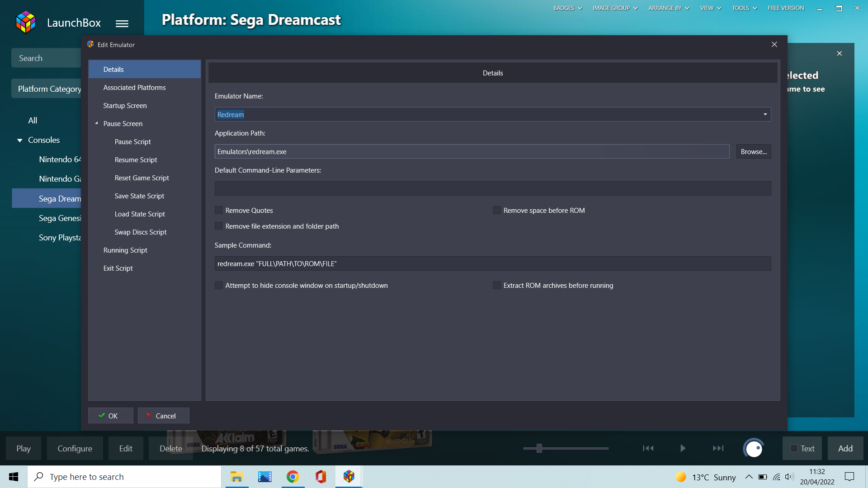Select the All platforms item
Screen dimensions: 868x488
(x=33, y=121)
